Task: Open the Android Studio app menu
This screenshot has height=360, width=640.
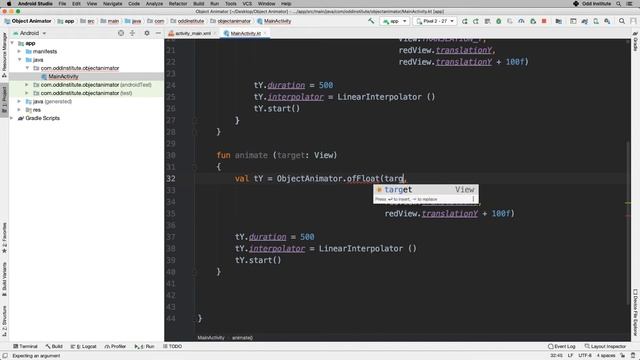Action: tap(35, 4)
